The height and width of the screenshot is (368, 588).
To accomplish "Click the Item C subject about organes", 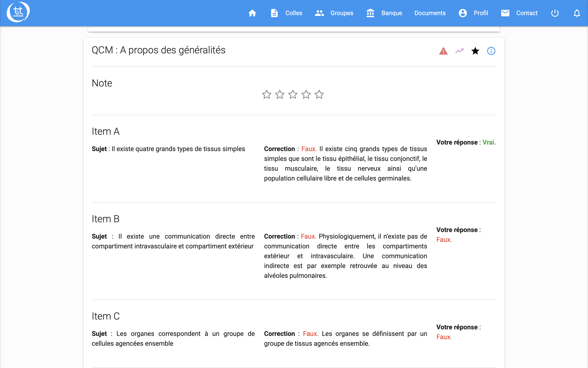I will click(x=173, y=339).
